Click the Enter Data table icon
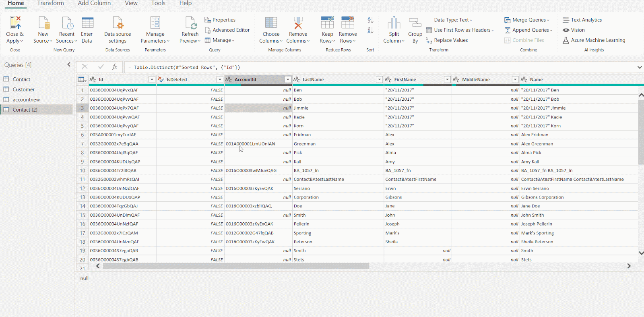This screenshot has height=317, width=644. (x=87, y=23)
